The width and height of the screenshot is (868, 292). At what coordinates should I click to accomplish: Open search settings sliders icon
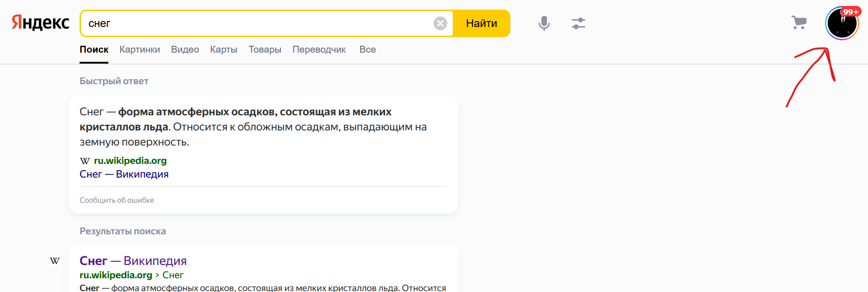[x=578, y=23]
